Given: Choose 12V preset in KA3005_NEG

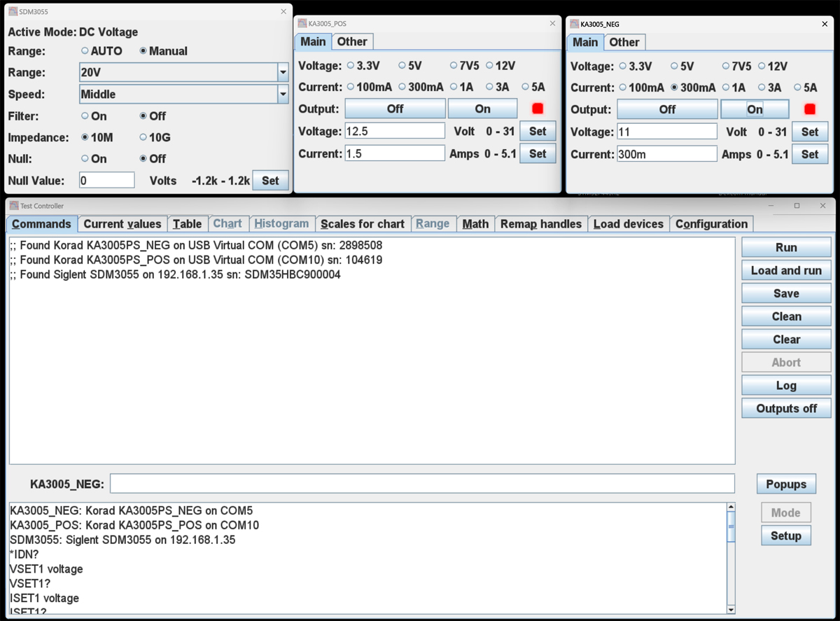Looking at the screenshot, I should point(773,67).
